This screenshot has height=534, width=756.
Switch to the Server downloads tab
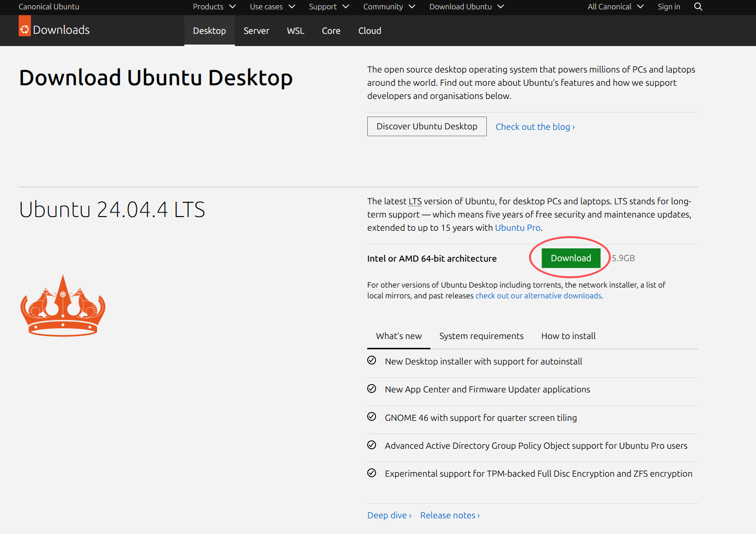click(256, 31)
